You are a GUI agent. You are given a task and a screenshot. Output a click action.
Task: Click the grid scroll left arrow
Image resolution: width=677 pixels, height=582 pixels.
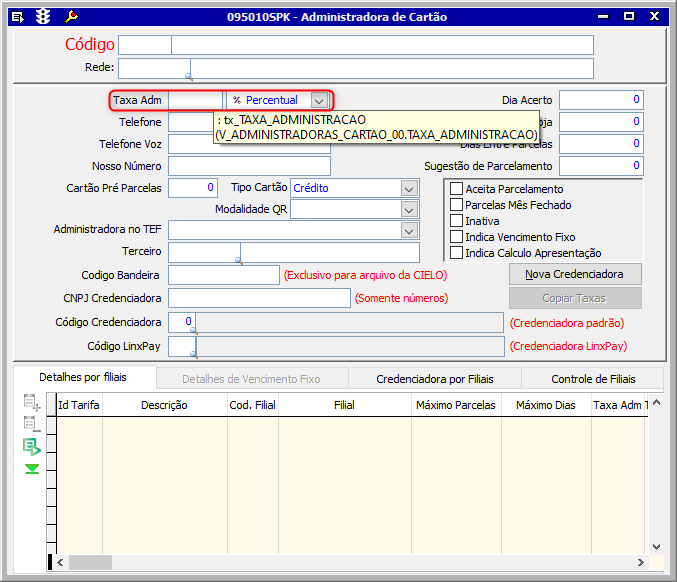60,563
